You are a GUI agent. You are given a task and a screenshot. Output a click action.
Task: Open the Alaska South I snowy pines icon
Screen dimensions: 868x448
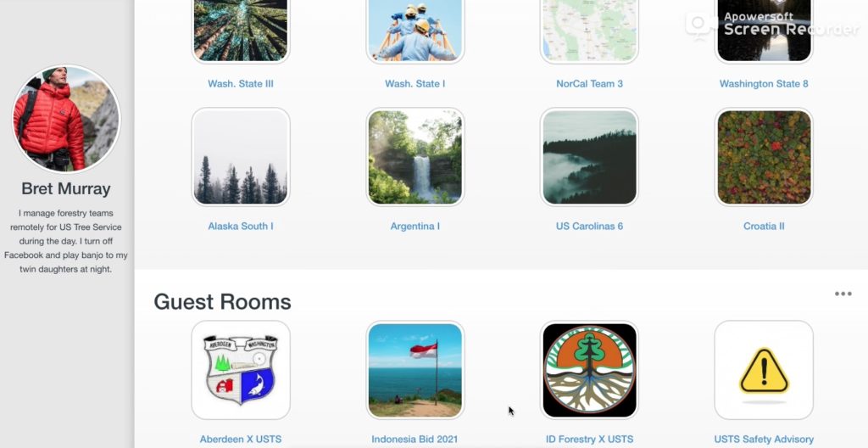click(x=241, y=157)
